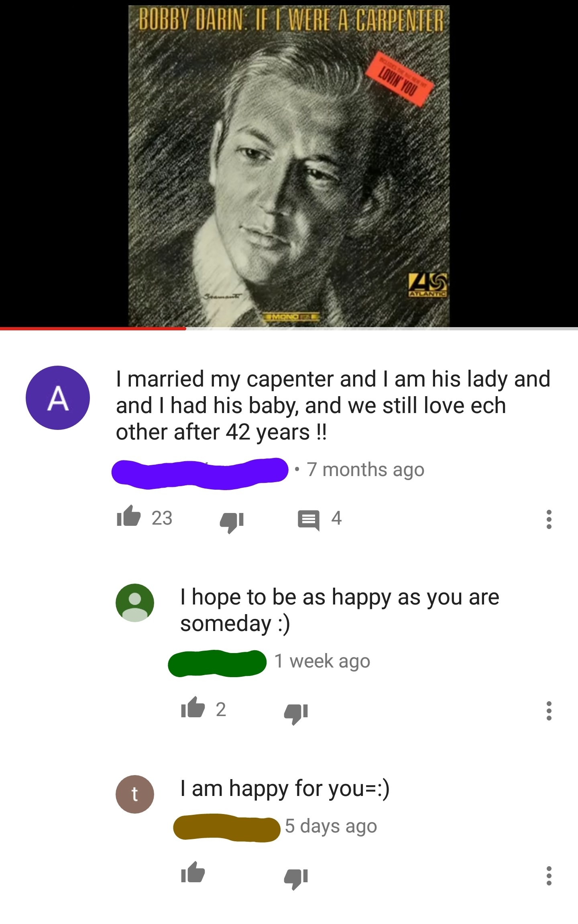This screenshot has height=924, width=578.
Task: Open options menu for 5 days ago reply
Action: coord(549,875)
